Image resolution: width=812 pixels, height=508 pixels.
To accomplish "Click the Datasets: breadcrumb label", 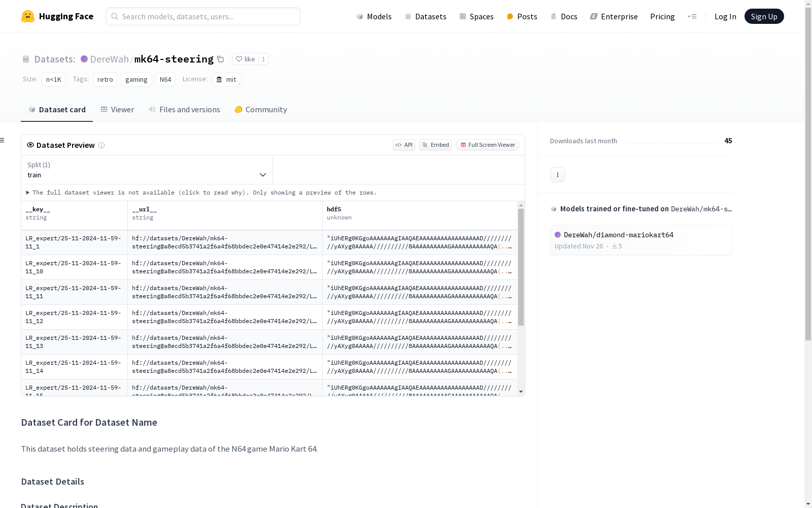I will pyautogui.click(x=55, y=59).
